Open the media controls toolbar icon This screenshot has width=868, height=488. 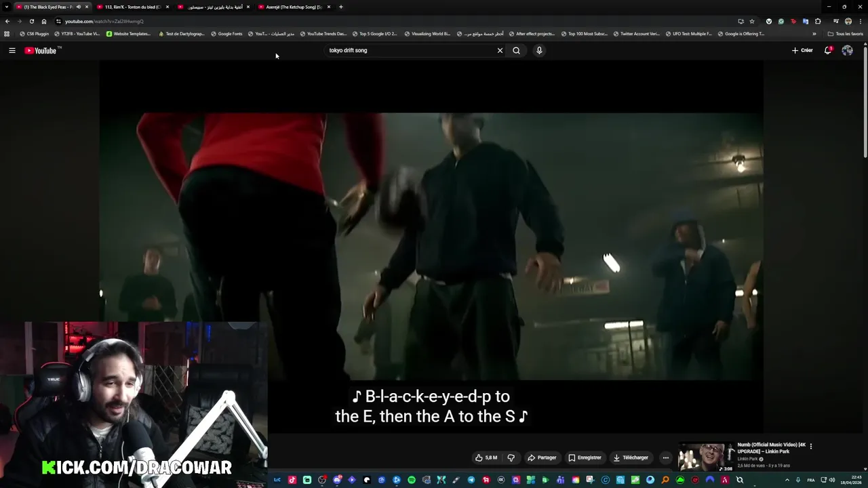pos(836,21)
